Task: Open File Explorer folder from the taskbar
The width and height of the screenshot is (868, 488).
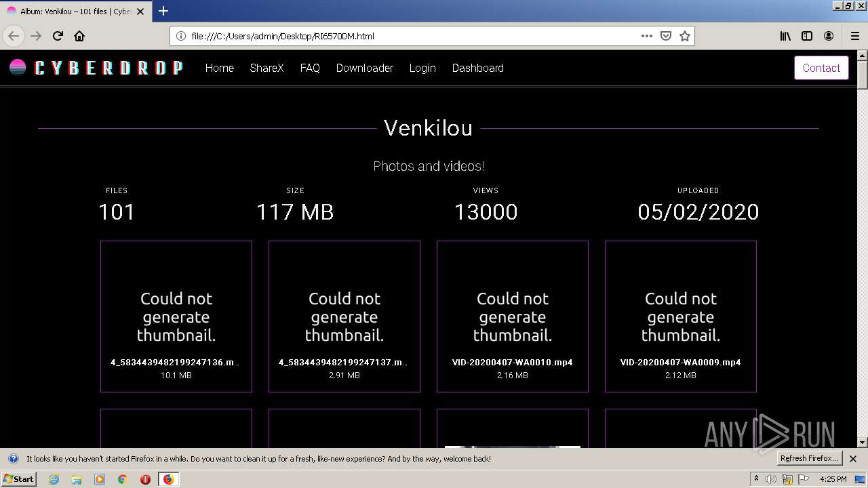Action: [x=77, y=479]
